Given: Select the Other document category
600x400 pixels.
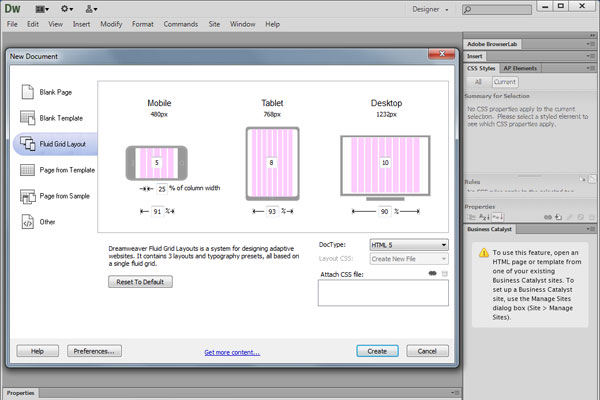Looking at the screenshot, I should click(x=24, y=222).
